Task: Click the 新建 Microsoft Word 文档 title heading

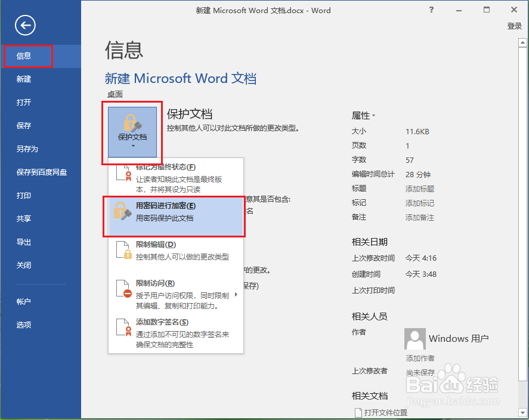Action: (181, 79)
